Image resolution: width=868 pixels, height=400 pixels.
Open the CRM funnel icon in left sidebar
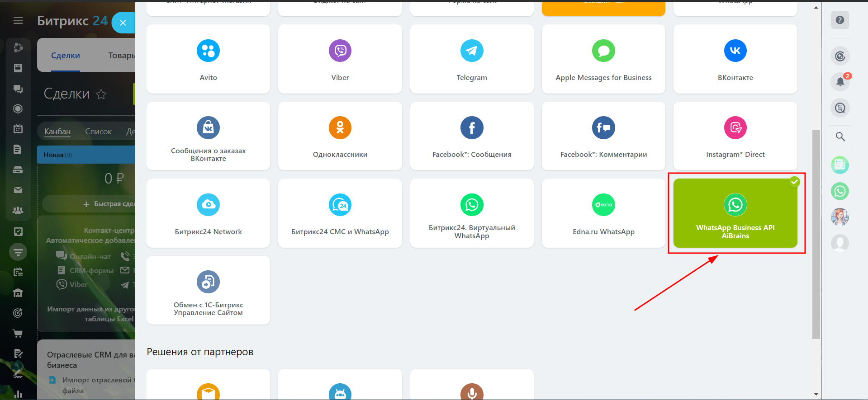click(x=18, y=252)
